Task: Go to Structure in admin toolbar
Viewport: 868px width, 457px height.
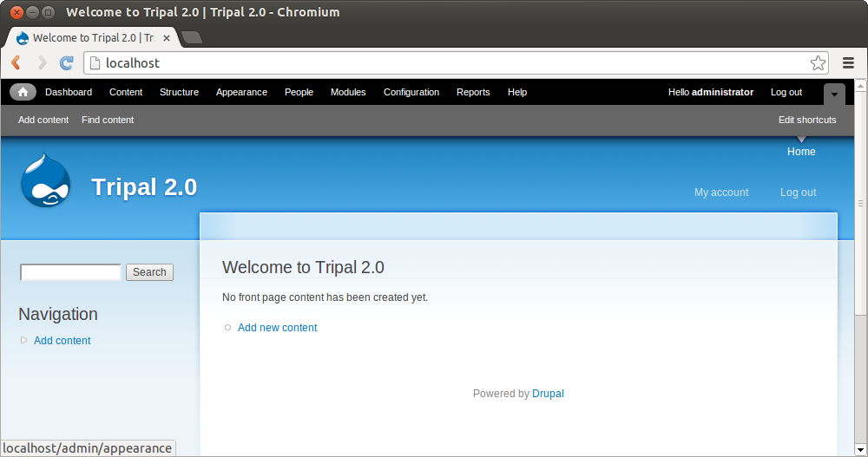Action: click(x=179, y=92)
